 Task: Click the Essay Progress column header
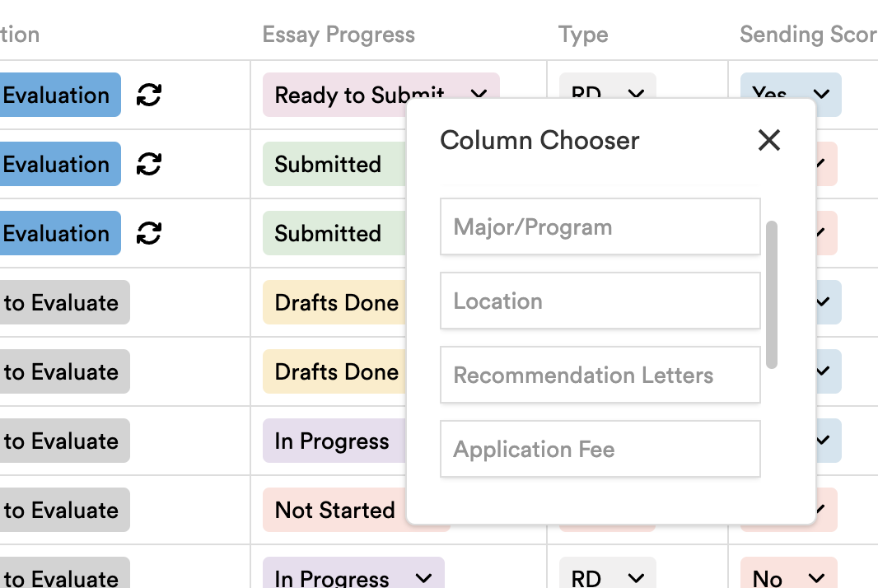pyautogui.click(x=339, y=35)
